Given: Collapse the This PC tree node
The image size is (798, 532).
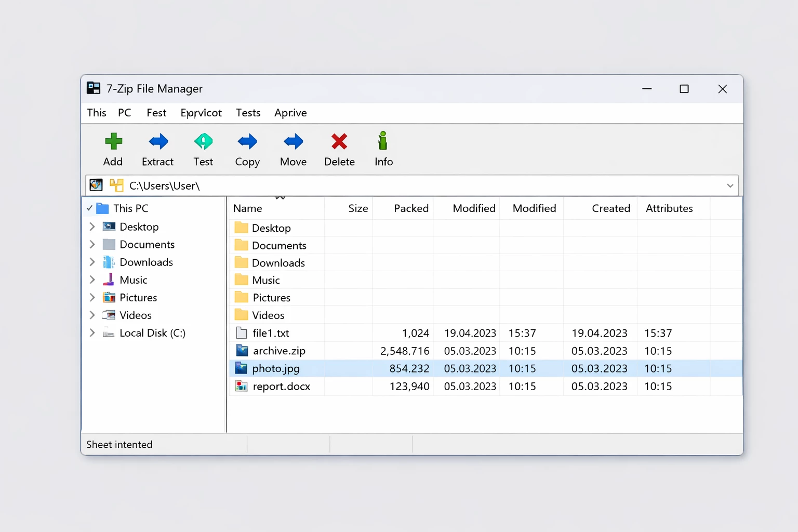Looking at the screenshot, I should [x=90, y=208].
